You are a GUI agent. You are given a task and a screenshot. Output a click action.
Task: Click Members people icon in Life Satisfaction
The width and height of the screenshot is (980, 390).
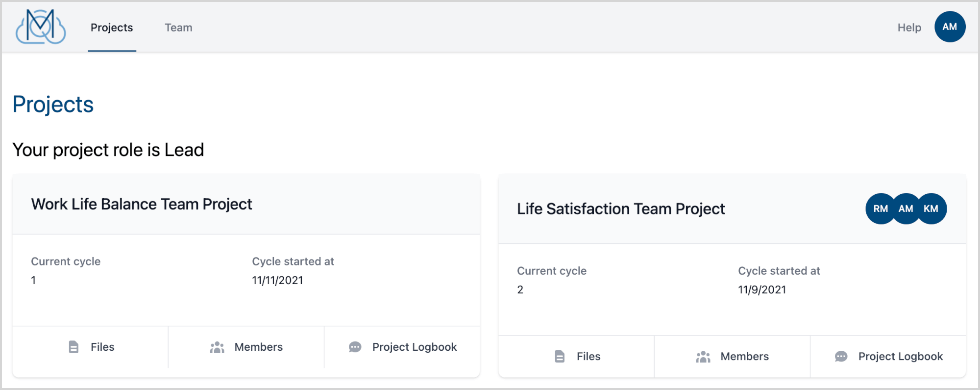(703, 357)
